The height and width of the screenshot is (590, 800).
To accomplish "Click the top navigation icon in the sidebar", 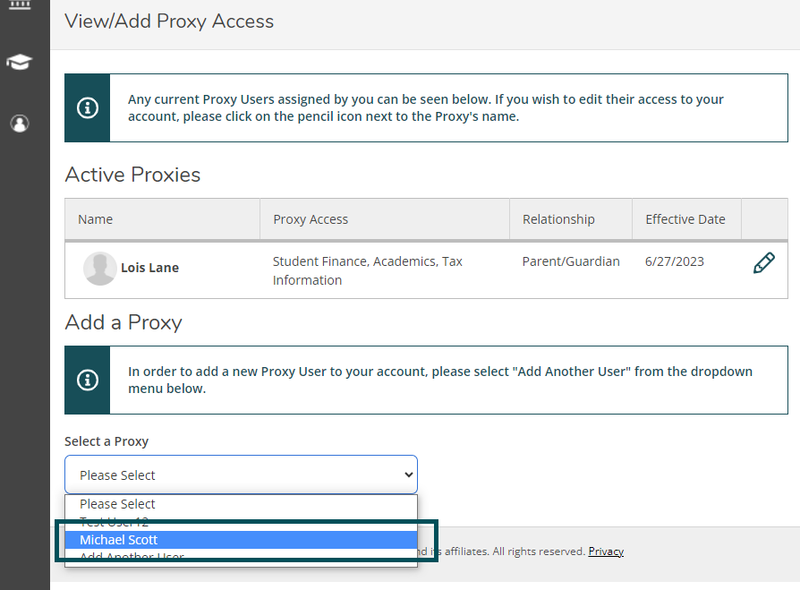I will (21, 8).
